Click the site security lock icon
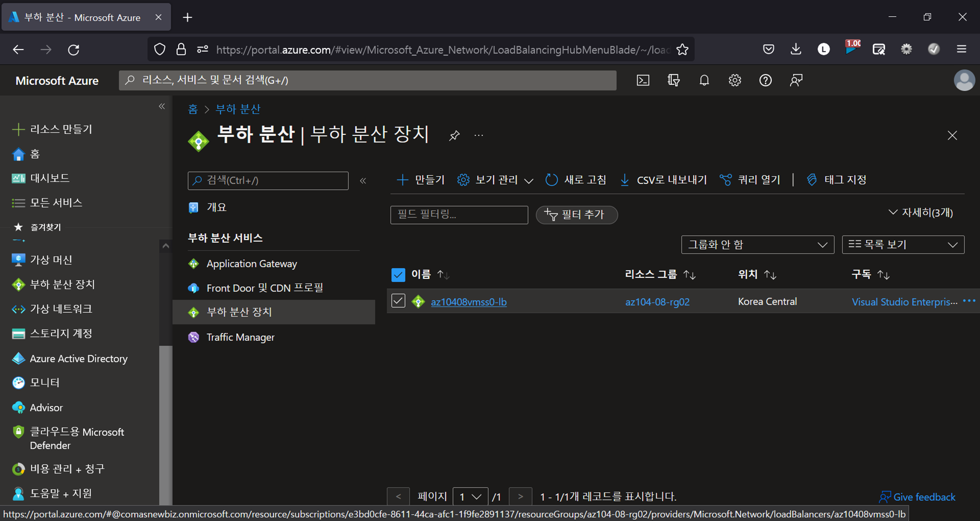 pos(181,50)
